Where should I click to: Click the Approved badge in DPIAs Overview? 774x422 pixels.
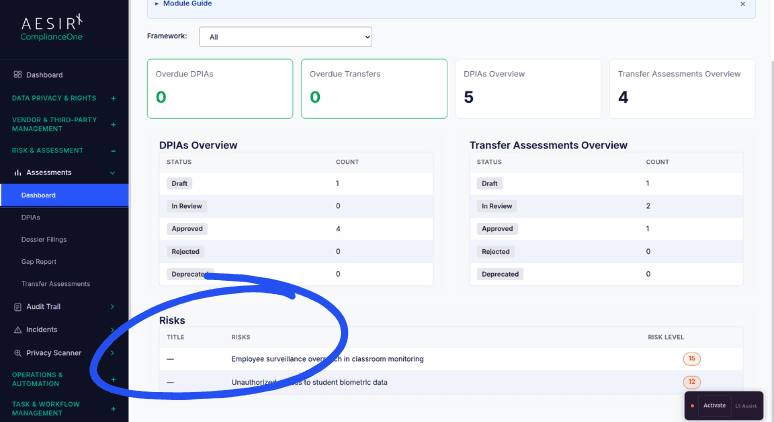coord(187,229)
